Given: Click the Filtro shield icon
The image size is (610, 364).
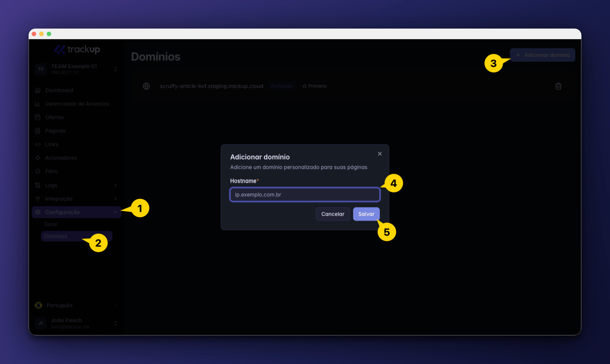Looking at the screenshot, I should tap(38, 171).
